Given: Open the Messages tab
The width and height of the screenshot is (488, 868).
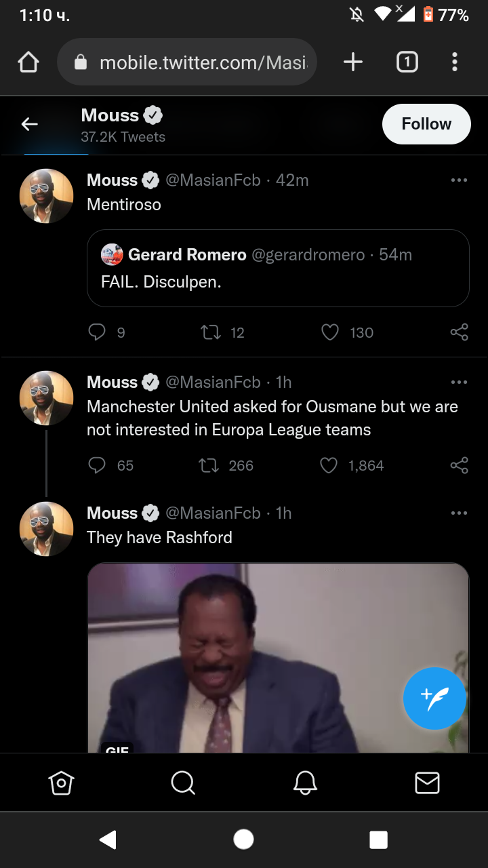Looking at the screenshot, I should 427,783.
